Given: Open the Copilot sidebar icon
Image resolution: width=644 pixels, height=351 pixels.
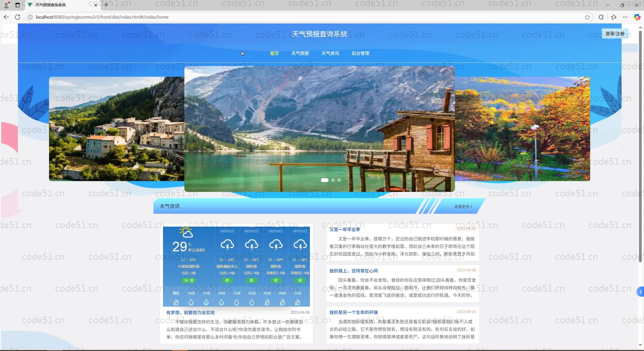Looking at the screenshot, I should pyautogui.click(x=637, y=17).
